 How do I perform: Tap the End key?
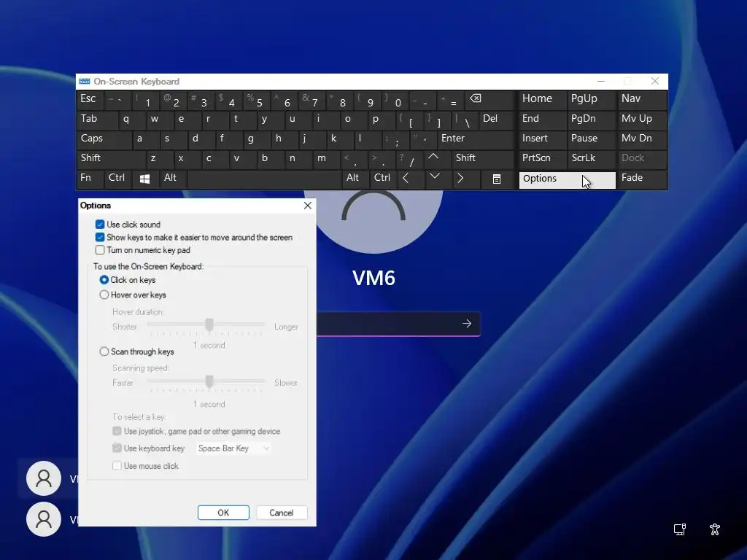(x=543, y=120)
